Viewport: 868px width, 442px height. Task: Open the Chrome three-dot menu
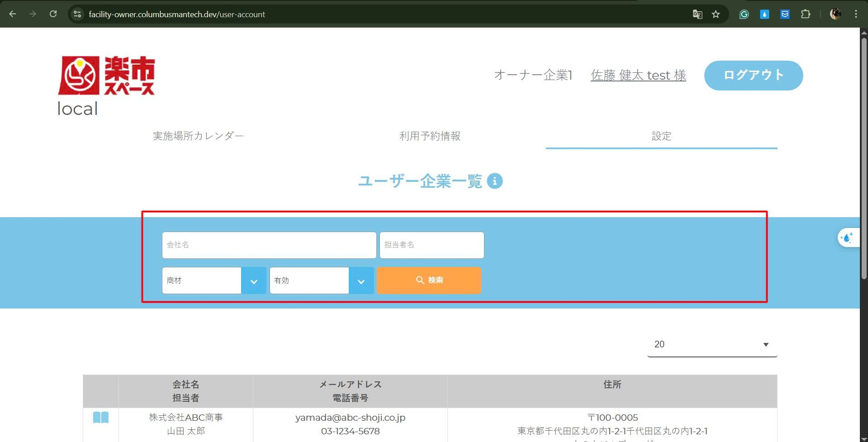click(856, 14)
